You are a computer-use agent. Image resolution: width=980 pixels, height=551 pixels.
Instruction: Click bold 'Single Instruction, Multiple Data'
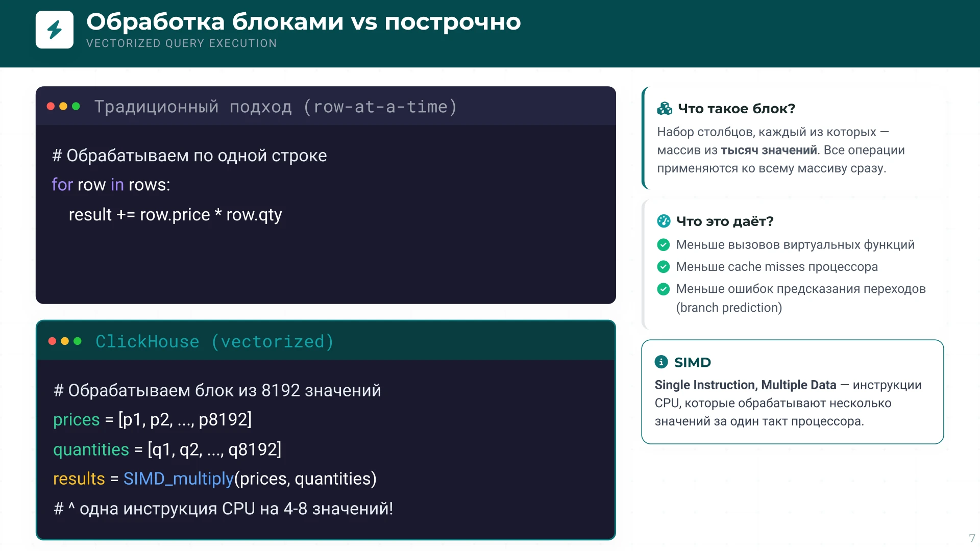[746, 385]
